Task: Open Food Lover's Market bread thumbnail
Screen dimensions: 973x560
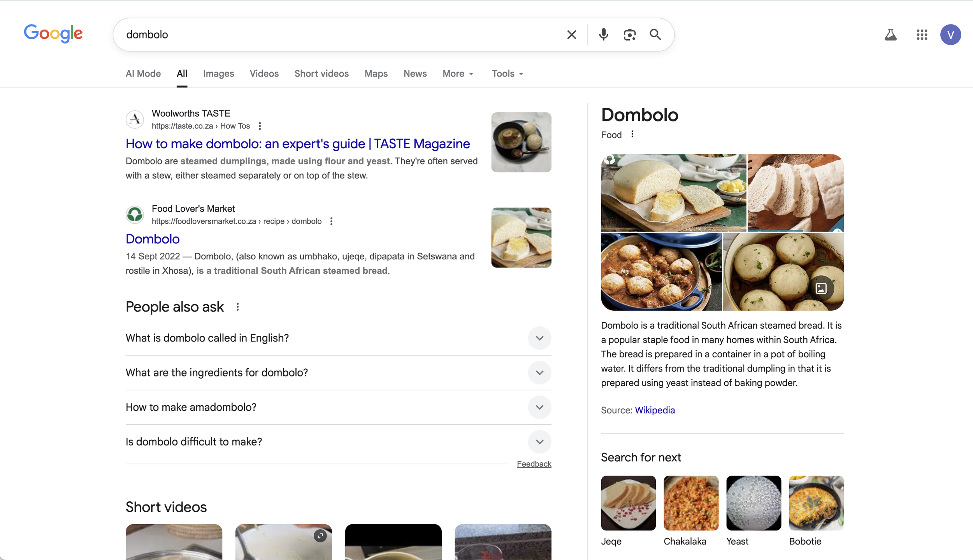Action: 521,238
